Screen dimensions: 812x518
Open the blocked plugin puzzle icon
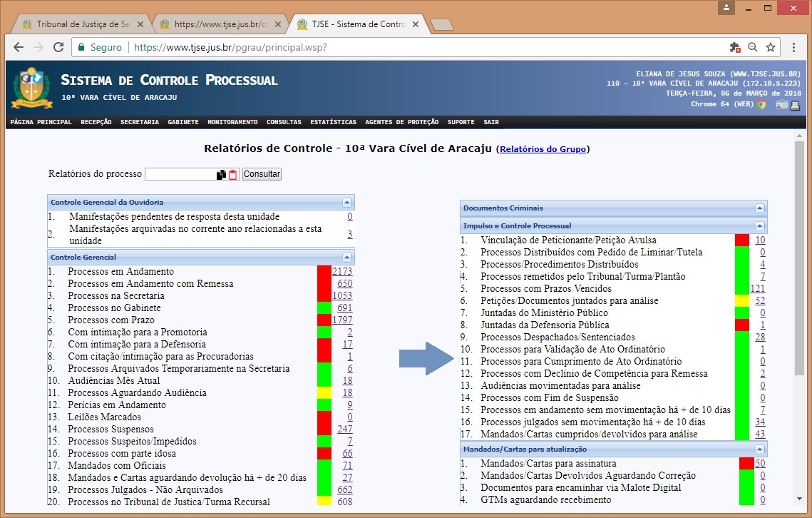[x=735, y=47]
